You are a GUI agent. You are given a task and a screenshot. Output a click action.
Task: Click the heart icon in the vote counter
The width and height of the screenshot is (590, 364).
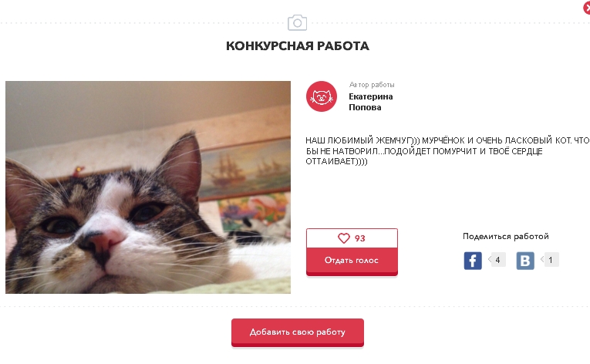[344, 238]
